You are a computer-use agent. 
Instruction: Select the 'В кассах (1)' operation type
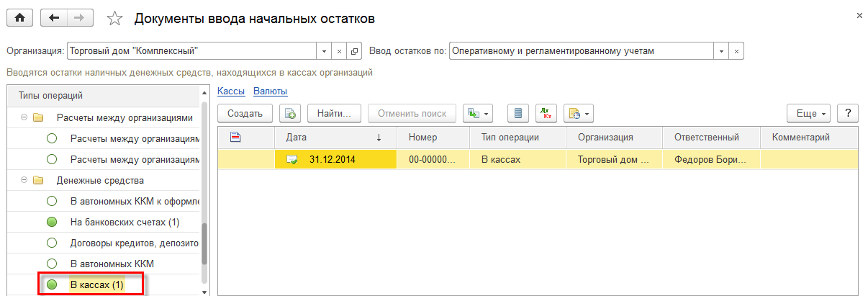(96, 285)
